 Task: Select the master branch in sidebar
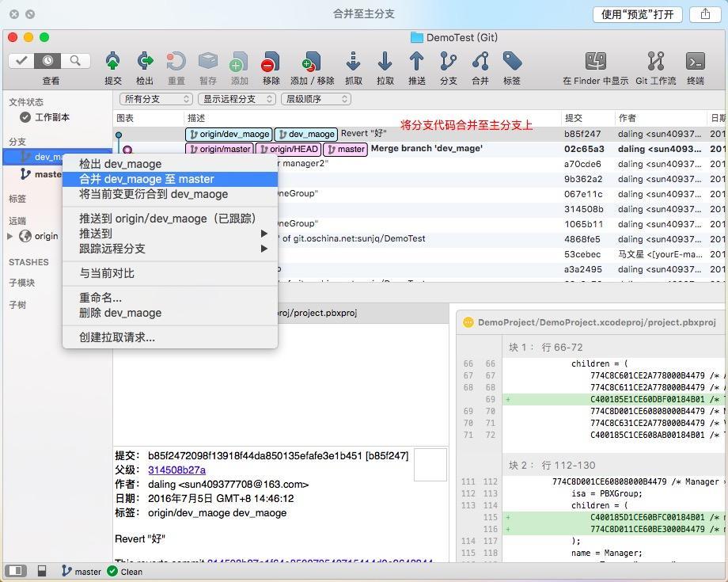pos(41,174)
